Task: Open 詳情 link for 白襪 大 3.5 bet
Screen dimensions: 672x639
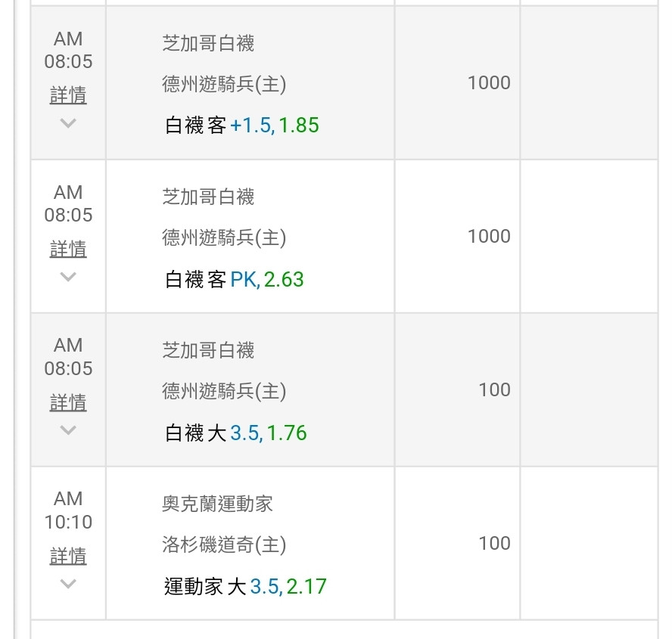Action: [x=68, y=402]
